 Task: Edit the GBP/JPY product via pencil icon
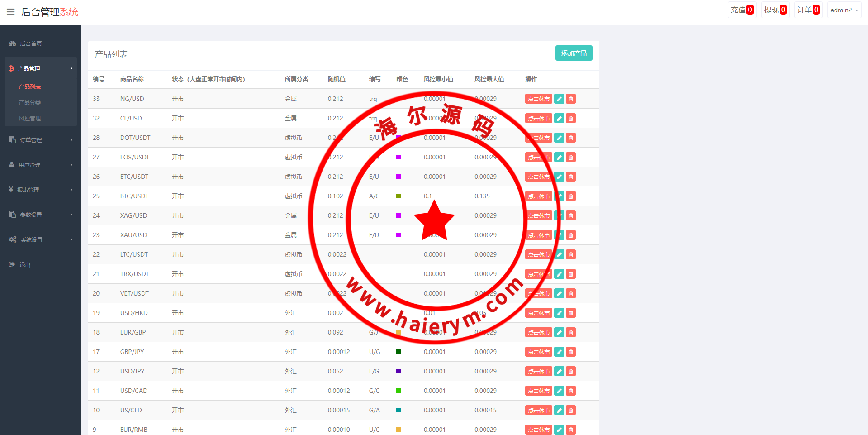[559, 352]
